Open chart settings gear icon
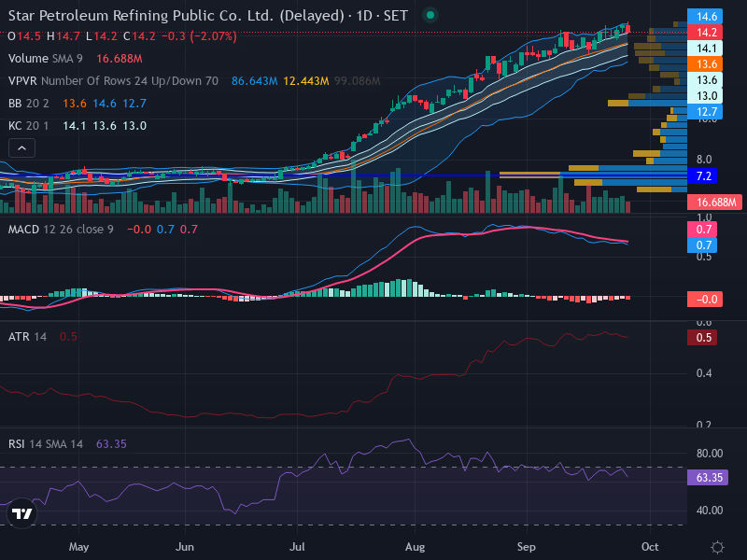The width and height of the screenshot is (747, 560). pyautogui.click(x=717, y=547)
